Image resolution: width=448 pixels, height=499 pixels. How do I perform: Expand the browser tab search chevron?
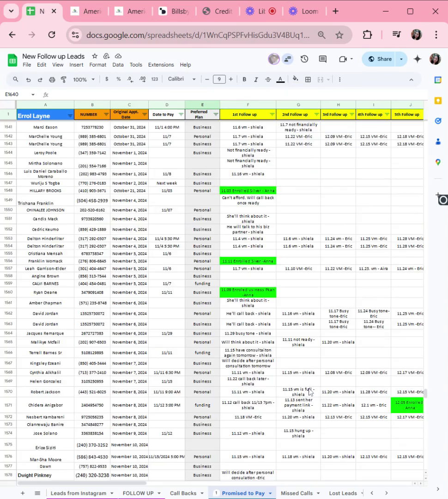pos(11,11)
